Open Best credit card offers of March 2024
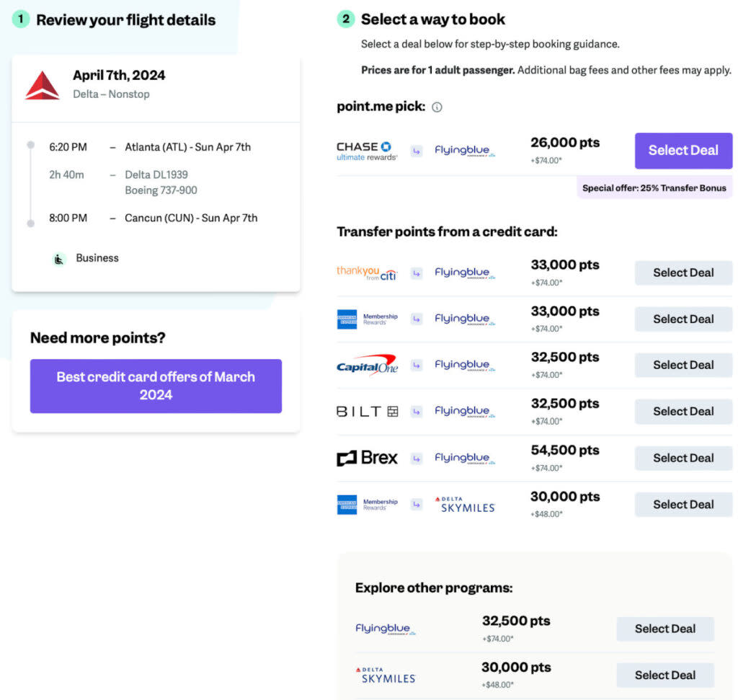Screen dimensions: 738x700 (156, 386)
